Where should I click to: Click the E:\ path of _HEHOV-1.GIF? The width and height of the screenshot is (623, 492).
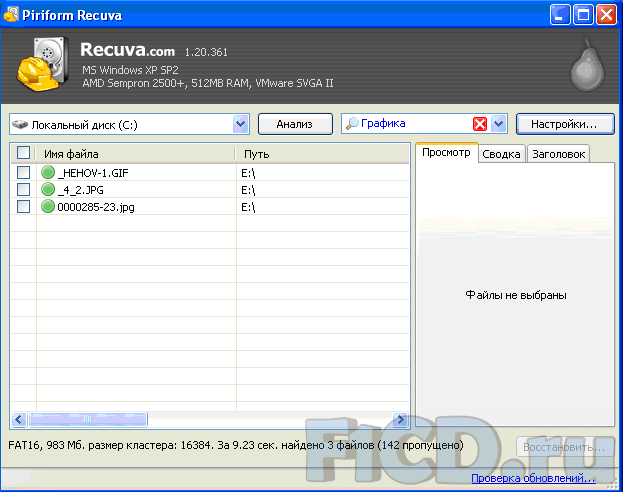(248, 173)
